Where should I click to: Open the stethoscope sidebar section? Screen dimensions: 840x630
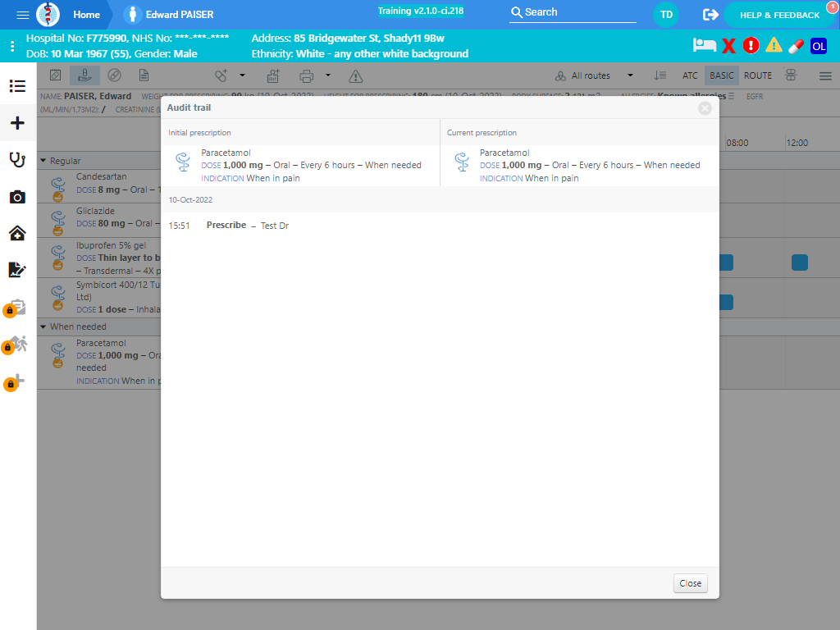pyautogui.click(x=18, y=160)
